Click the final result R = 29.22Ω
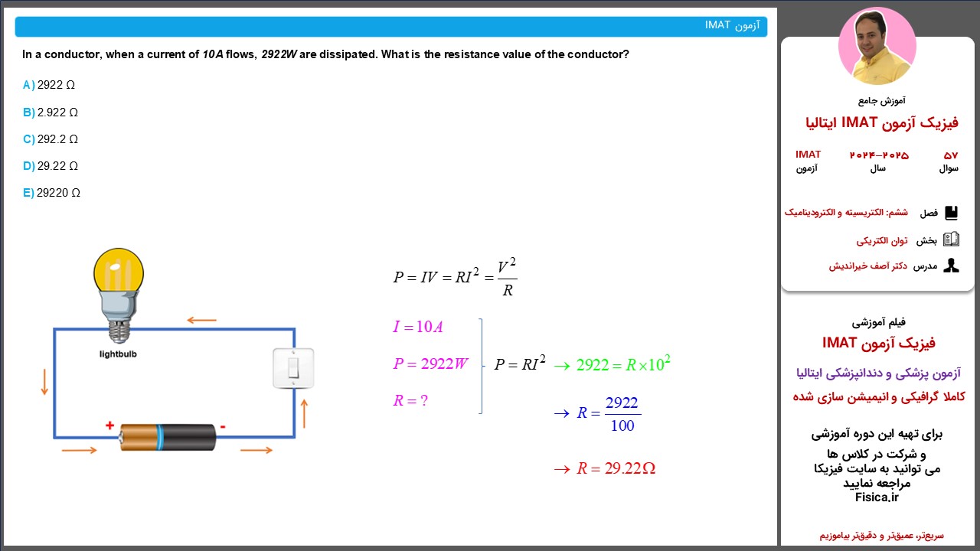The width and height of the screenshot is (980, 551). click(616, 468)
